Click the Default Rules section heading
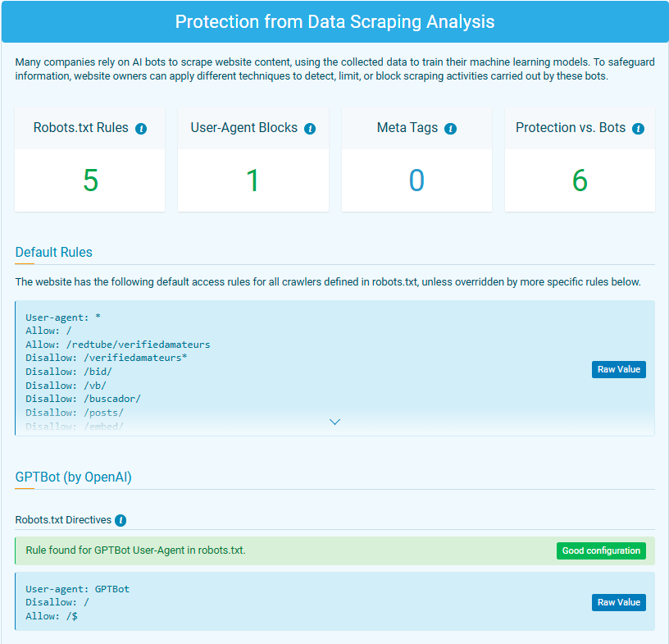The height and width of the screenshot is (644, 669). [x=54, y=252]
